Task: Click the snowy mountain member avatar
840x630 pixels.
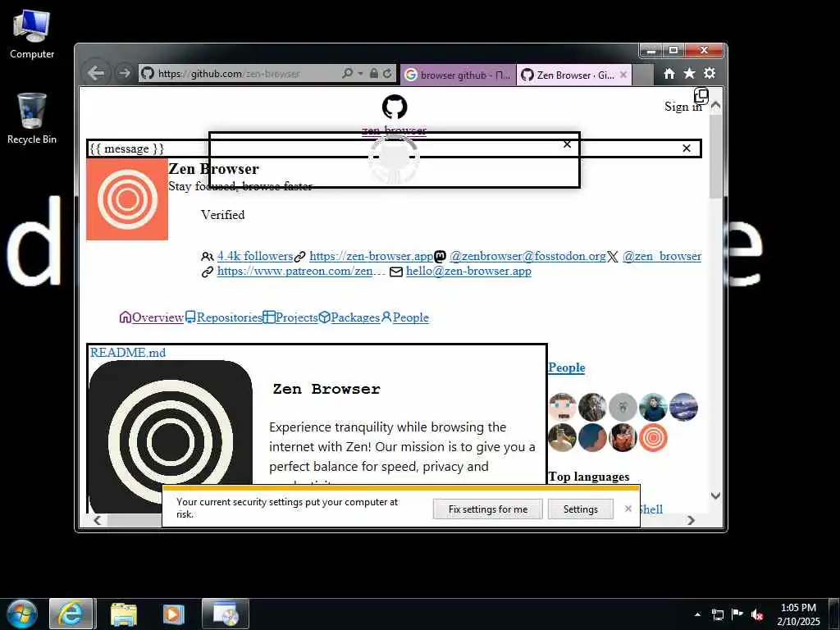Action: click(x=683, y=407)
